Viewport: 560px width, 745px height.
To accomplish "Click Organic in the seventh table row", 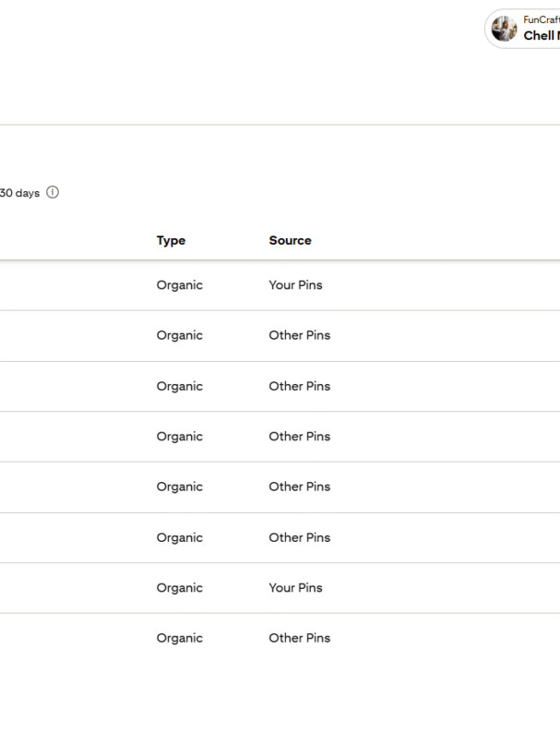I will (180, 588).
